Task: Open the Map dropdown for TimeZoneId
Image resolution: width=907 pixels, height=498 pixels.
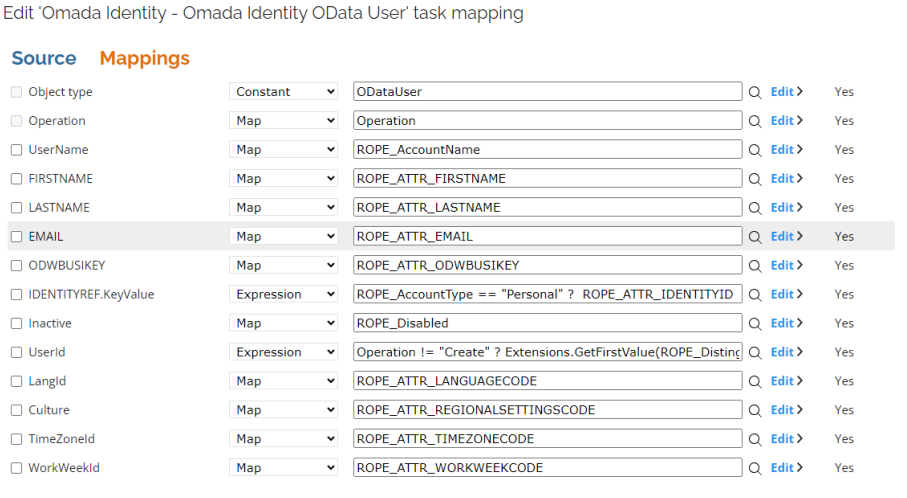Action: [283, 438]
